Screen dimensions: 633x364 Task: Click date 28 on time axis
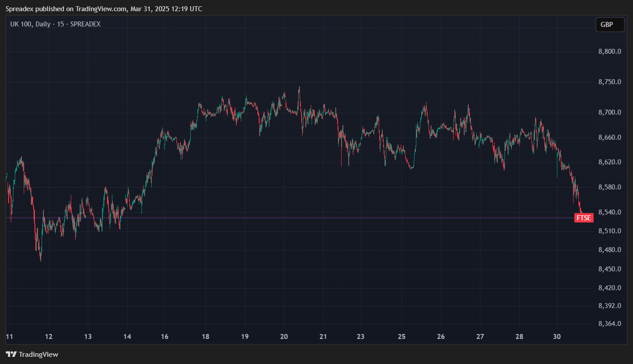coord(519,336)
